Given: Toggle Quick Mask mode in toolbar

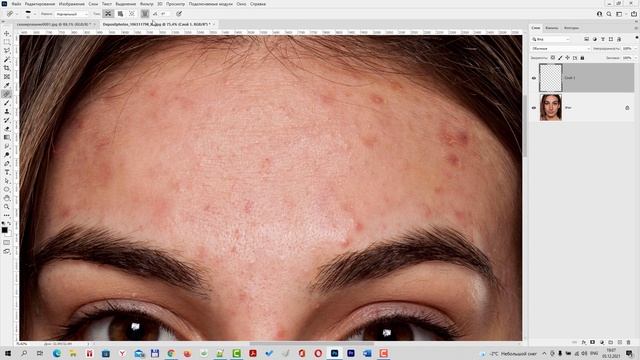Looking at the screenshot, I should point(7,243).
